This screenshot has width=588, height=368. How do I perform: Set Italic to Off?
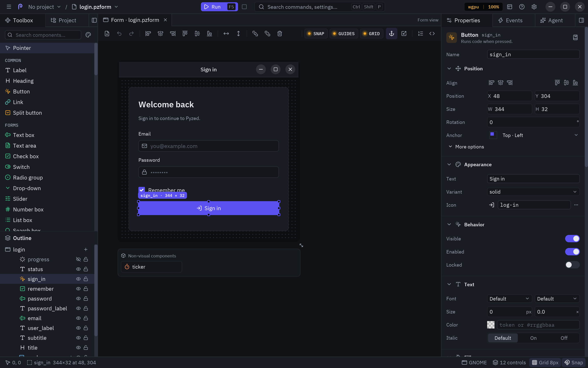pyautogui.click(x=564, y=338)
